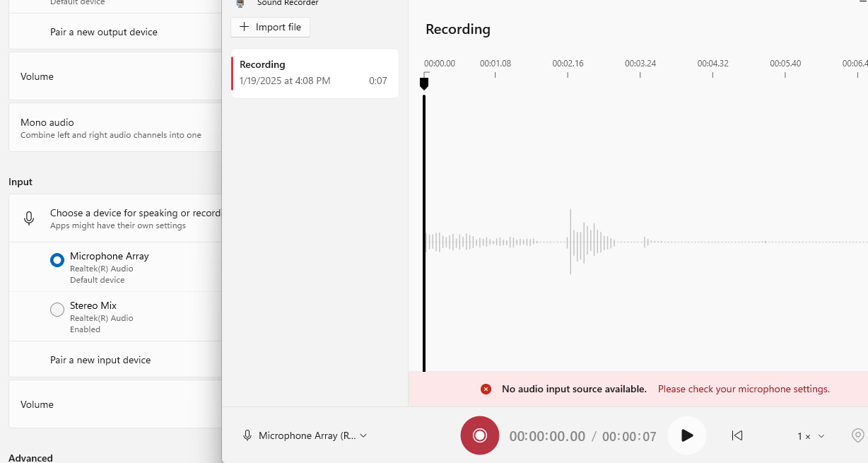Click the 00:04.32 mark on timeline
868x463 pixels.
(712, 64)
